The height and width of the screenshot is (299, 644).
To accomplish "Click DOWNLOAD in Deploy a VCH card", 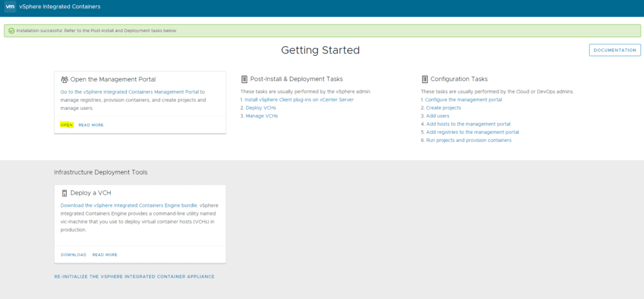I will click(x=74, y=255).
